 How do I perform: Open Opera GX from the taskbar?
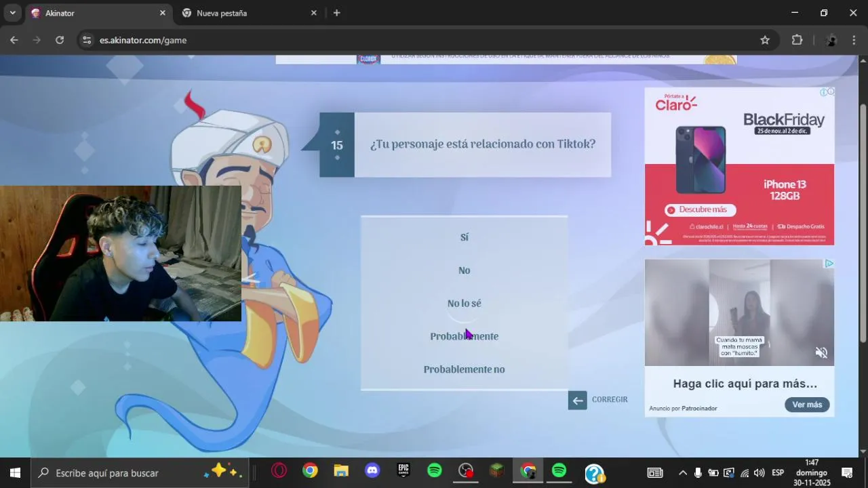pyautogui.click(x=279, y=471)
